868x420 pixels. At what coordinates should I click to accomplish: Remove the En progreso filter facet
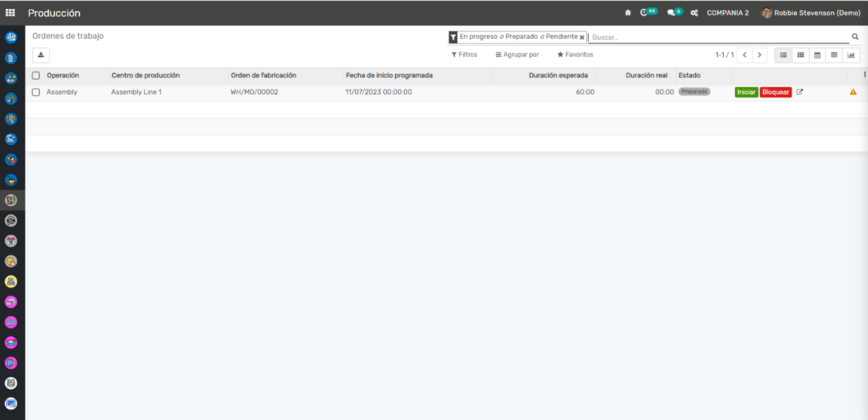582,37
